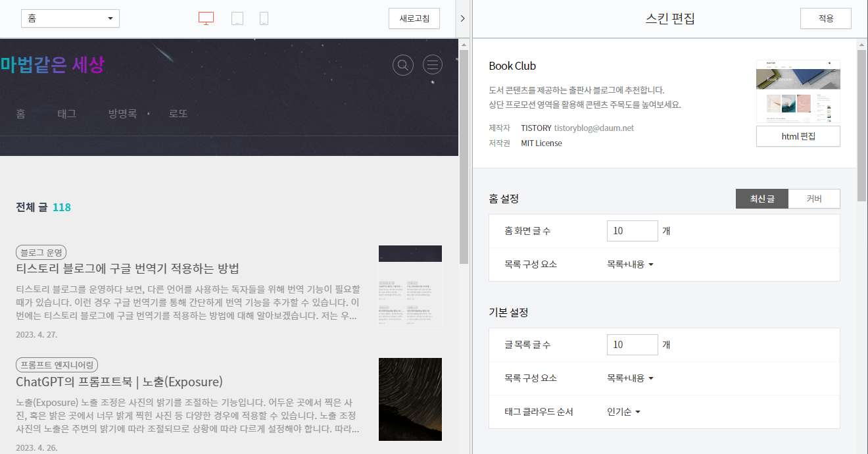Switch to tablet preview icon
The image size is (868, 454).
pyautogui.click(x=237, y=18)
